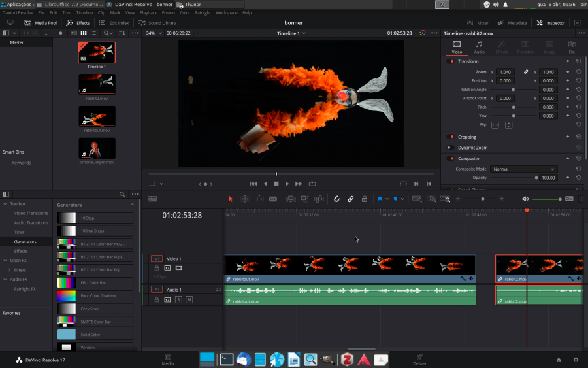The image size is (588, 368).
Task: Flip clip vertically icon
Action: coord(508,125)
